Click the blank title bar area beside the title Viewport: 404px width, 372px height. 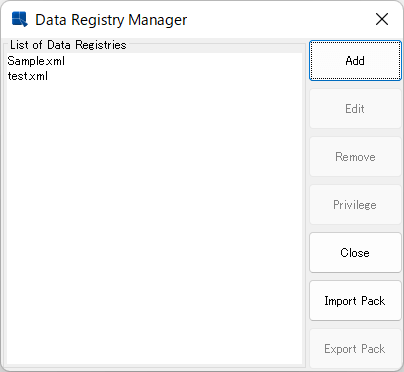(280, 19)
